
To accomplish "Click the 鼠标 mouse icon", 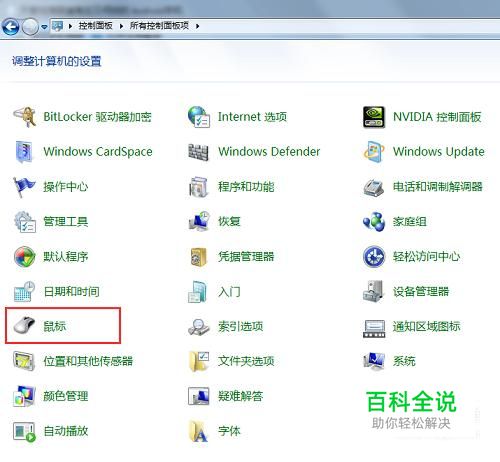I will click(x=24, y=326).
